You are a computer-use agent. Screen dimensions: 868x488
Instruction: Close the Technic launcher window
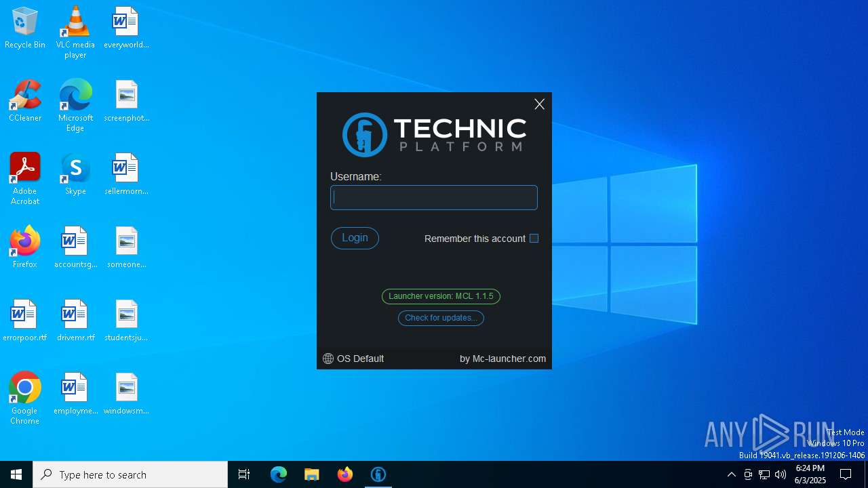point(539,104)
